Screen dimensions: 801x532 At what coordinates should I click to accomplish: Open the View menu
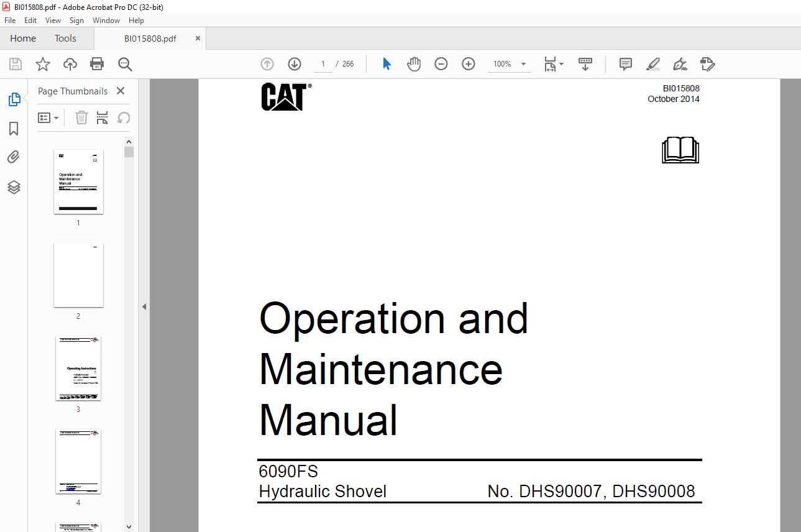tap(53, 21)
